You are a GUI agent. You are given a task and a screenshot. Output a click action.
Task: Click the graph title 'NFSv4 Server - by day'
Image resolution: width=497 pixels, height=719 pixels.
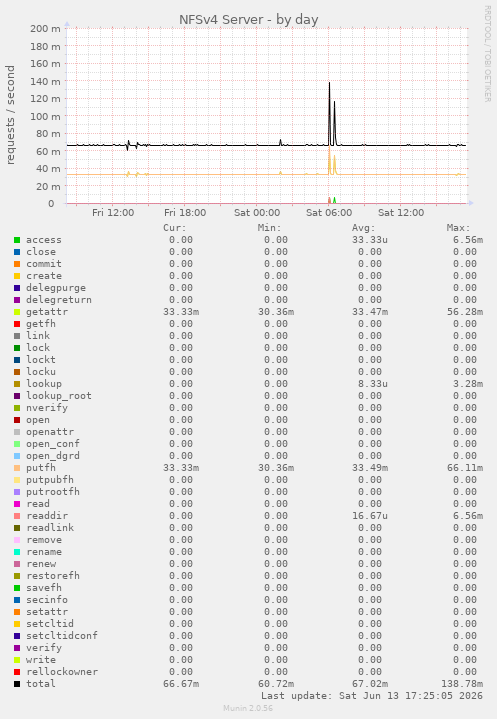[x=248, y=20]
